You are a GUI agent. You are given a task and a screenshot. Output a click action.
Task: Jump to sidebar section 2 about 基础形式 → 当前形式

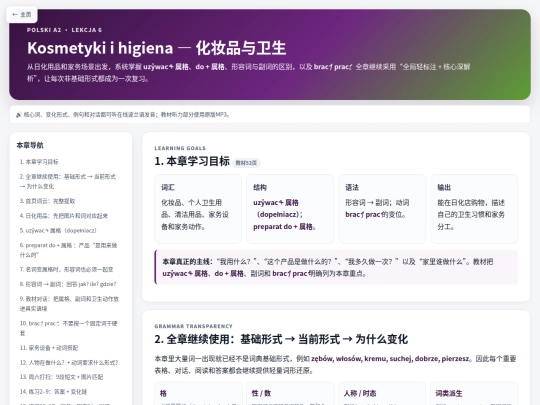tap(68, 181)
